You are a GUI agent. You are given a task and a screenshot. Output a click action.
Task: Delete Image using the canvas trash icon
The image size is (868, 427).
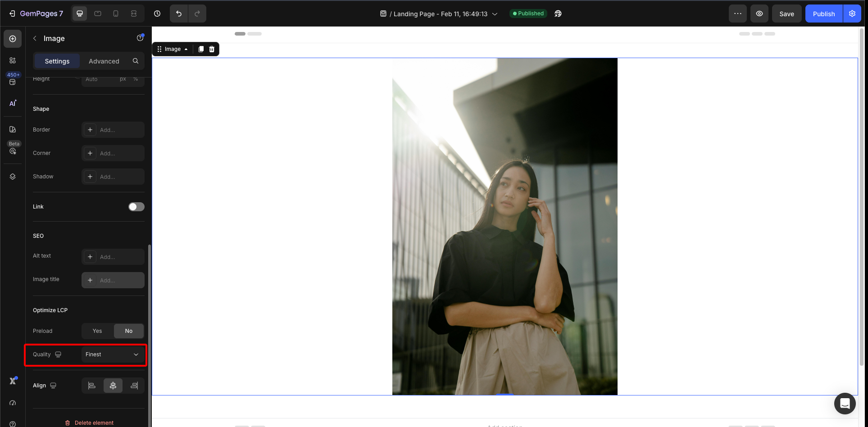click(212, 49)
